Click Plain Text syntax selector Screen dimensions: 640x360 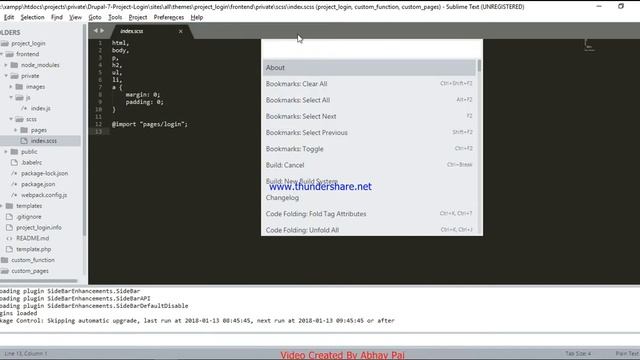click(x=627, y=353)
